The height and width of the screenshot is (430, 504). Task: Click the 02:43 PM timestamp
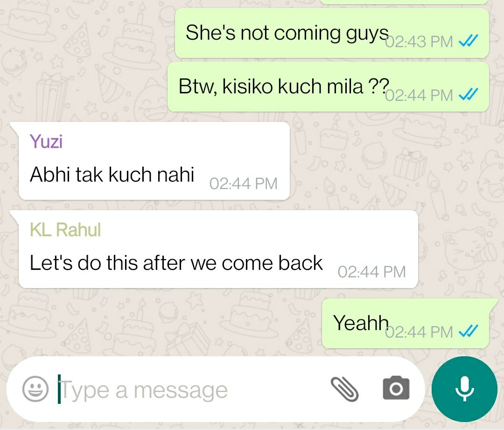pos(419,42)
